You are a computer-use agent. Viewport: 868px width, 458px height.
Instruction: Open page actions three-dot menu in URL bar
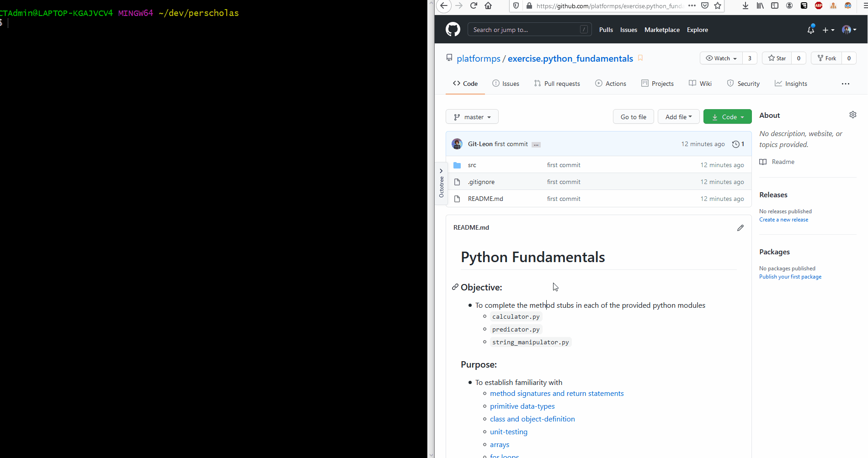692,6
